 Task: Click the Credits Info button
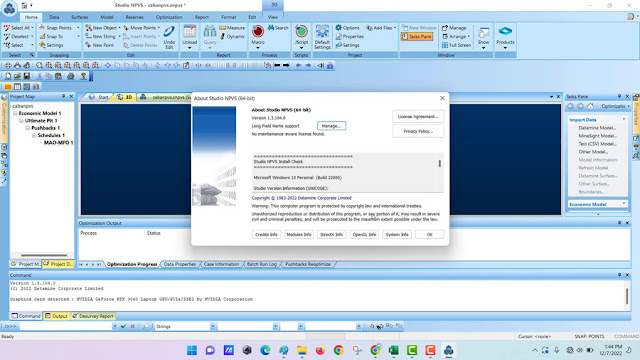[x=266, y=235]
